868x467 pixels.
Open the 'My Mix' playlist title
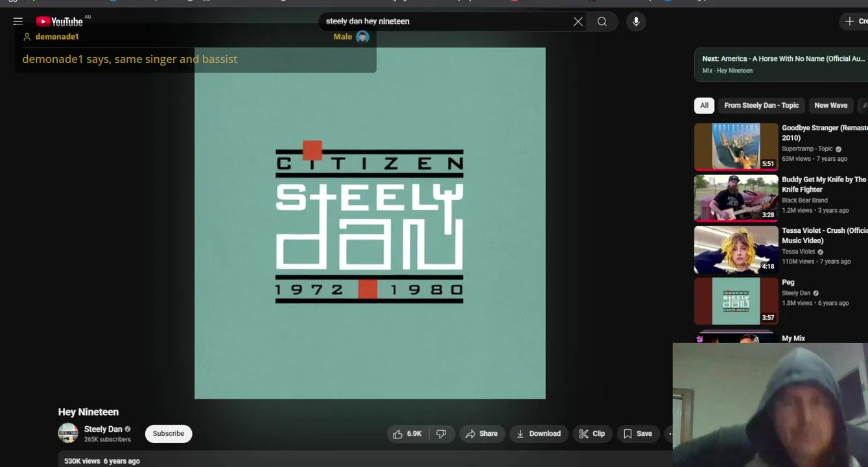coord(793,338)
